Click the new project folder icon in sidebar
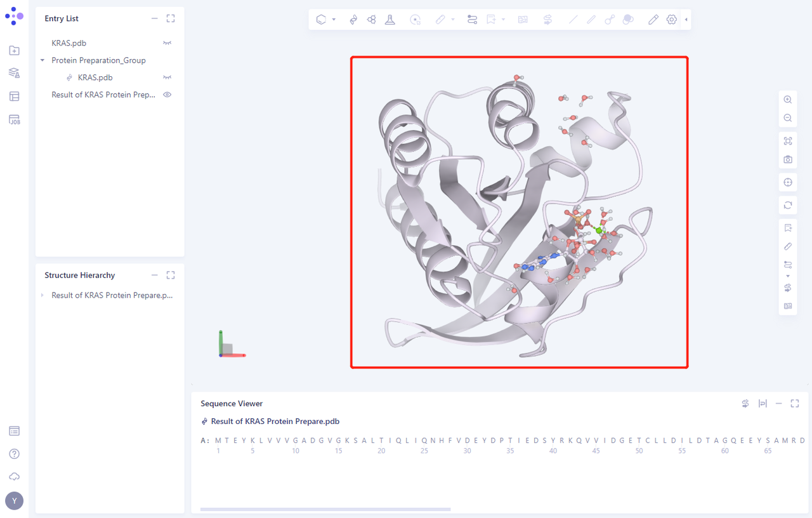812x518 pixels. click(15, 51)
